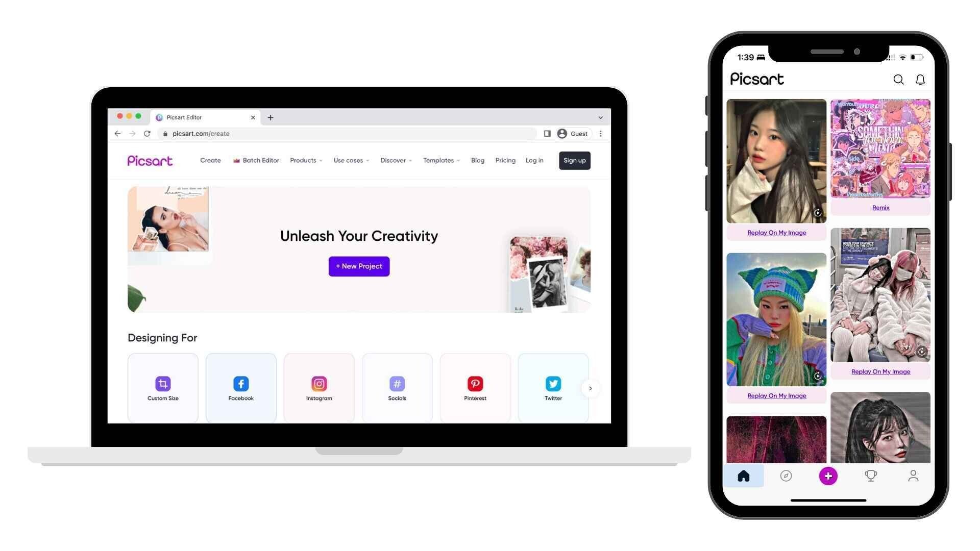980x551 pixels.
Task: Tap the profile account icon on mobile
Action: [x=913, y=475]
